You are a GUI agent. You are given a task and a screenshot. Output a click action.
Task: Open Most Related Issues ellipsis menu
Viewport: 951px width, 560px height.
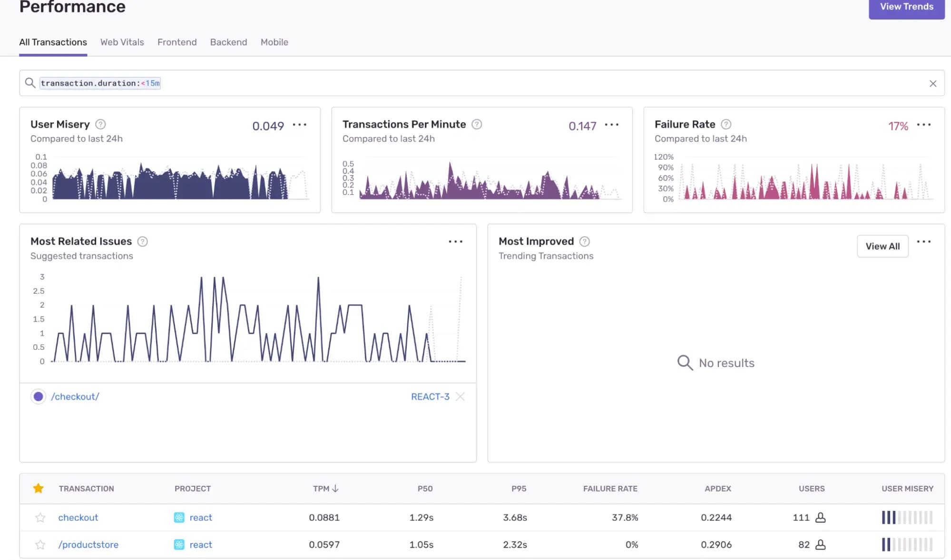click(455, 241)
